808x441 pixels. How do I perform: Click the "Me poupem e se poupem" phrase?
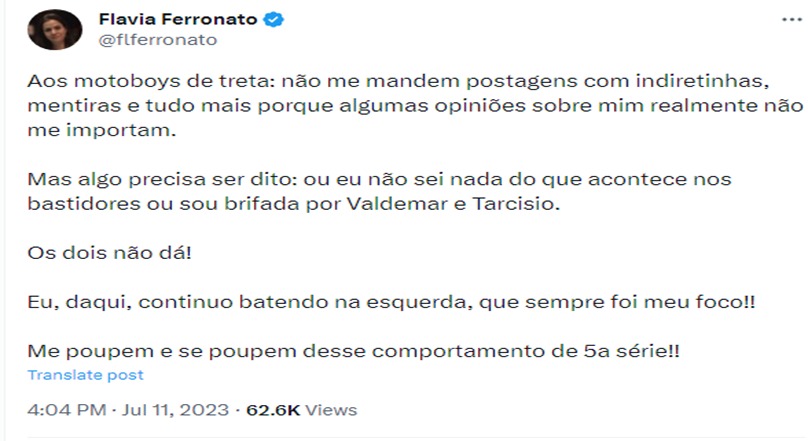click(x=162, y=351)
